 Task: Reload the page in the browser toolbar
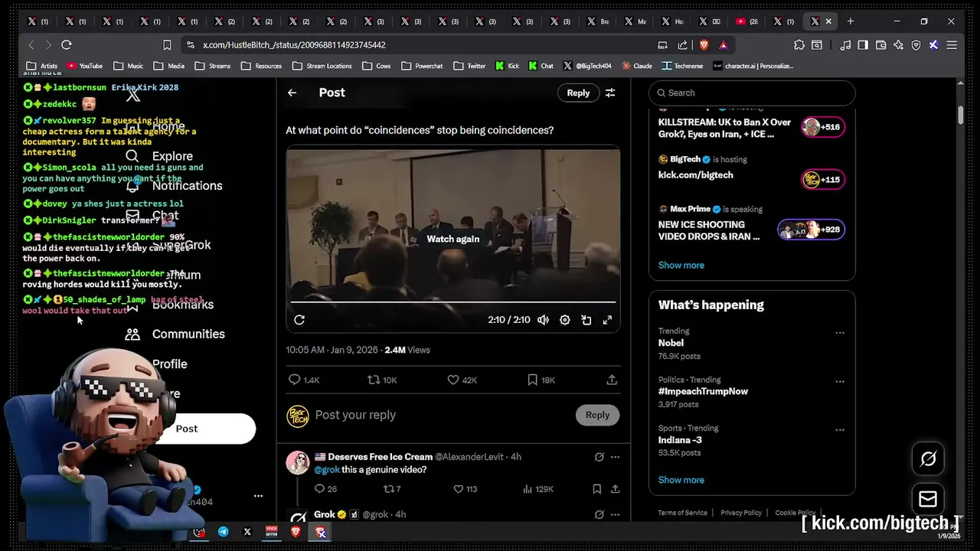pyautogui.click(x=67, y=45)
